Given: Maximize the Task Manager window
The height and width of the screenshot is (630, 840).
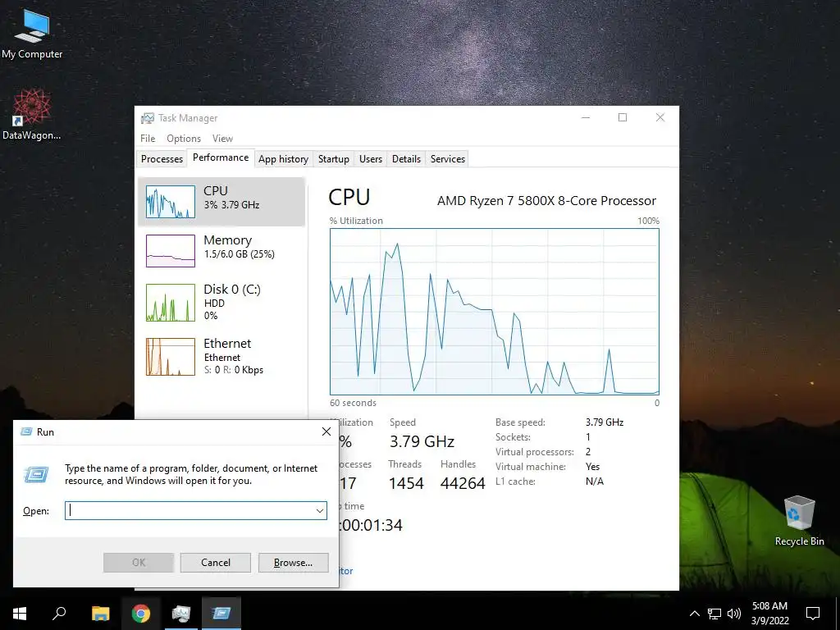Looking at the screenshot, I should [x=623, y=118].
